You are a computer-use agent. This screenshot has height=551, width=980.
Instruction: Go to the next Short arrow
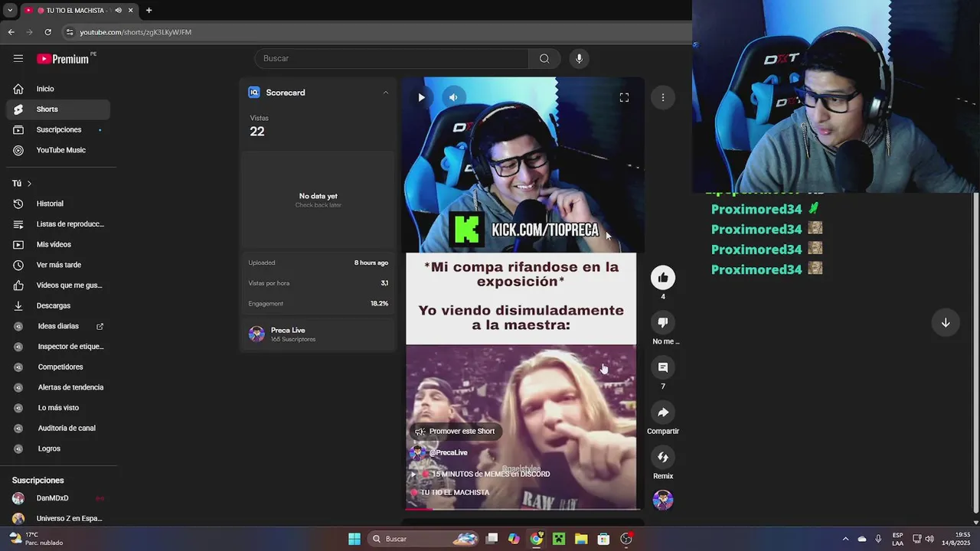click(946, 323)
